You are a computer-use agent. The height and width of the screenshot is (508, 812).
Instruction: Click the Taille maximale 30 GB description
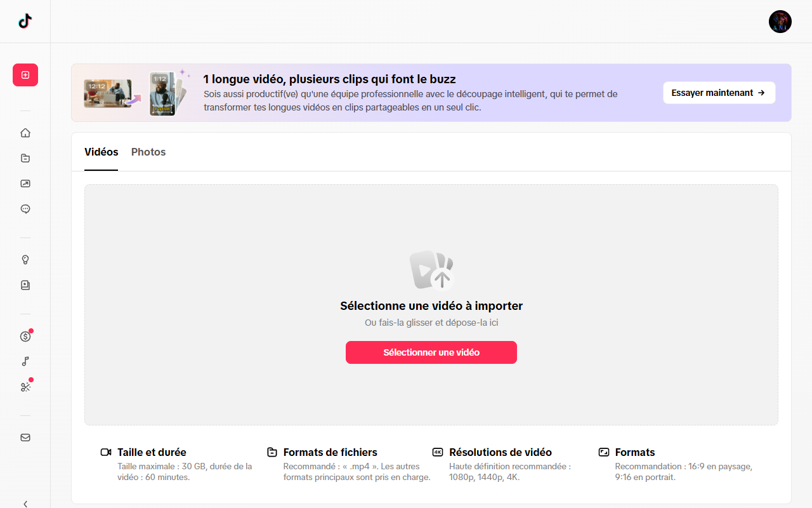185,472
